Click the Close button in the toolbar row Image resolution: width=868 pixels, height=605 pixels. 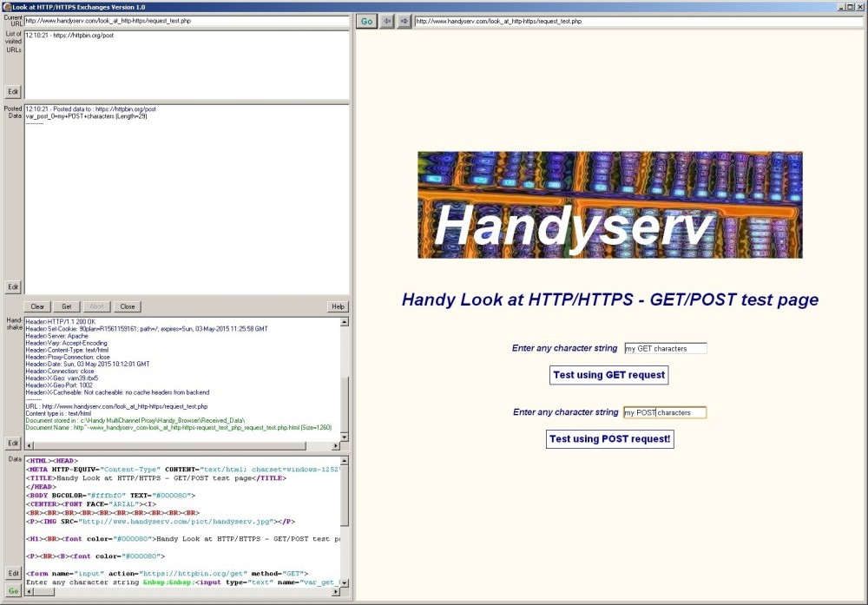[128, 306]
